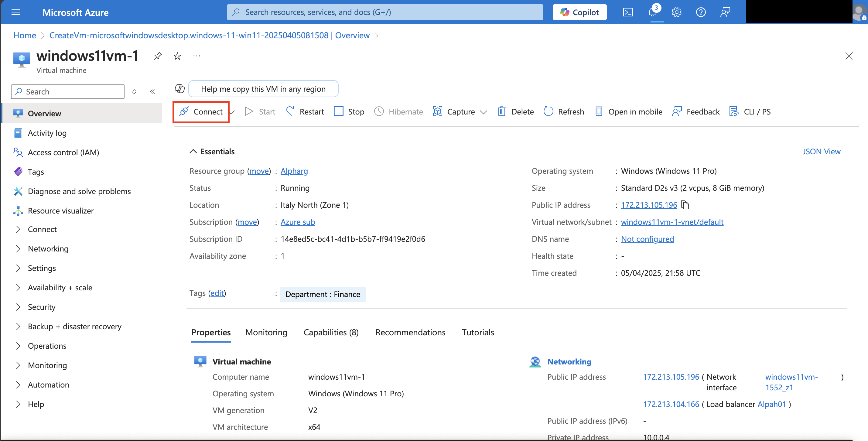The image size is (868, 441).
Task: Click the disabled Start button
Action: (x=260, y=111)
